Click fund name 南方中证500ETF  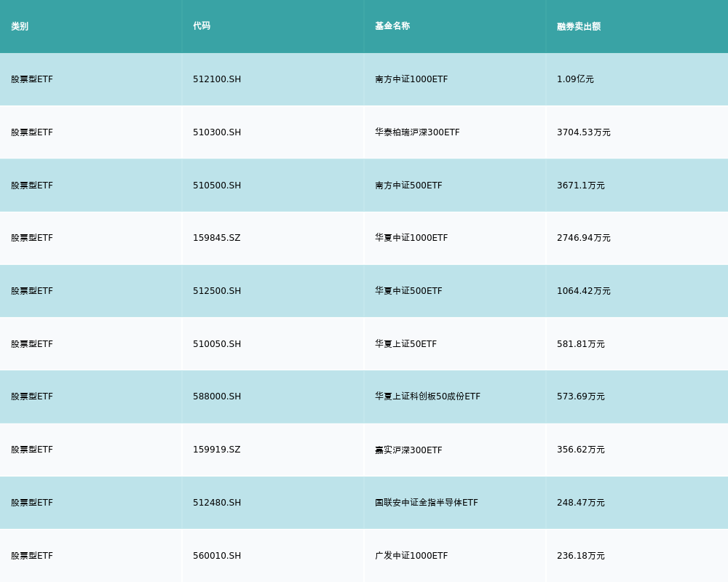pos(408,186)
